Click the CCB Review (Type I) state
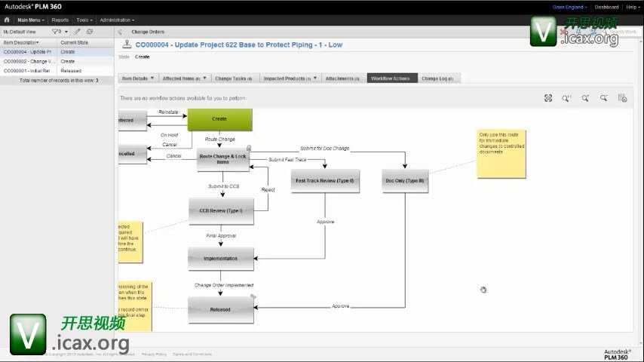 [221, 211]
